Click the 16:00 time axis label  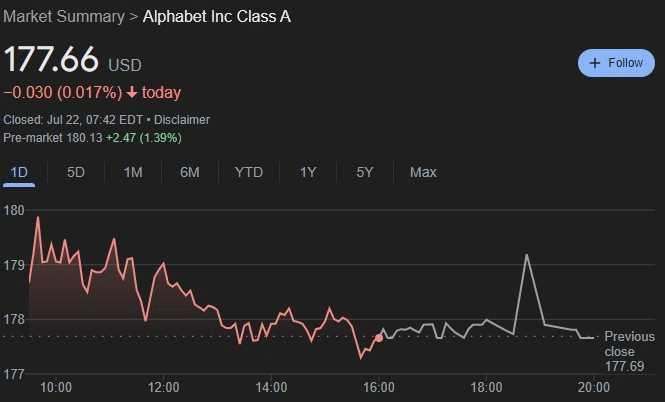pos(378,387)
